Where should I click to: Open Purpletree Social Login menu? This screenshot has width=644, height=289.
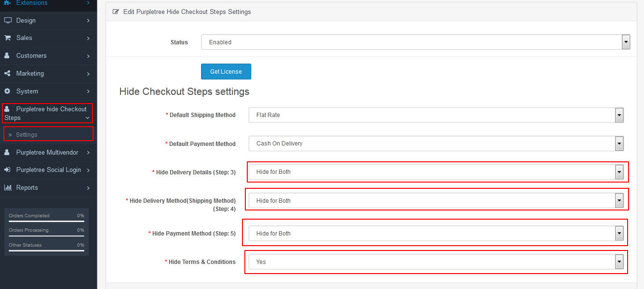click(48, 170)
